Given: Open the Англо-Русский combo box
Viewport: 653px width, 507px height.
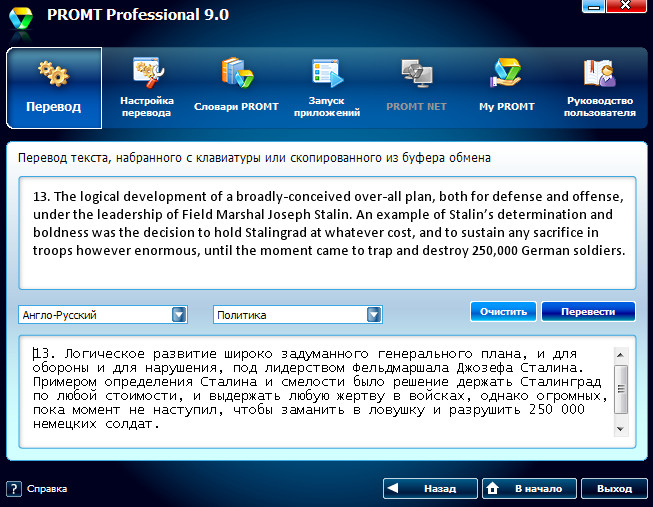Looking at the screenshot, I should tap(103, 315).
